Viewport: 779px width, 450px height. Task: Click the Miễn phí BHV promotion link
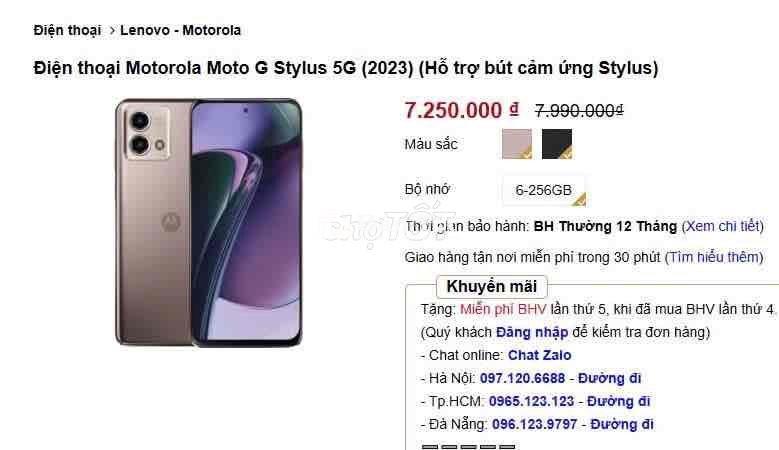click(503, 309)
